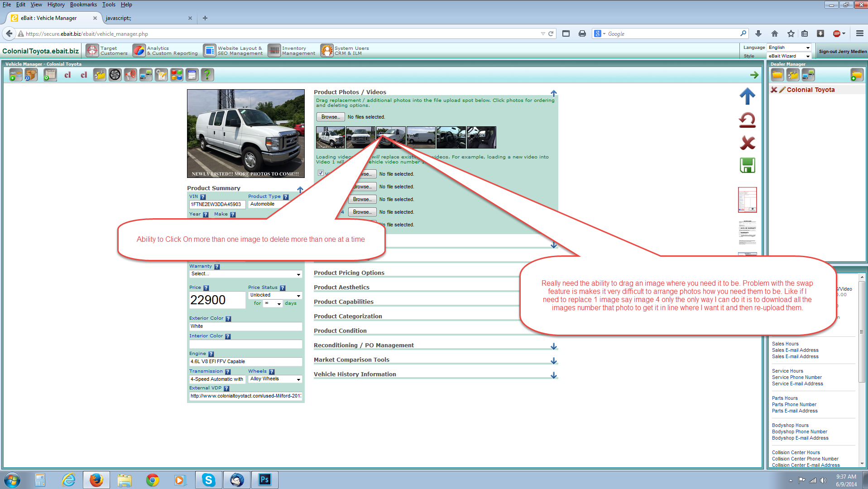Open Photoshop from the Windows taskbar
Screen dimensions: 868x489
pos(264,479)
